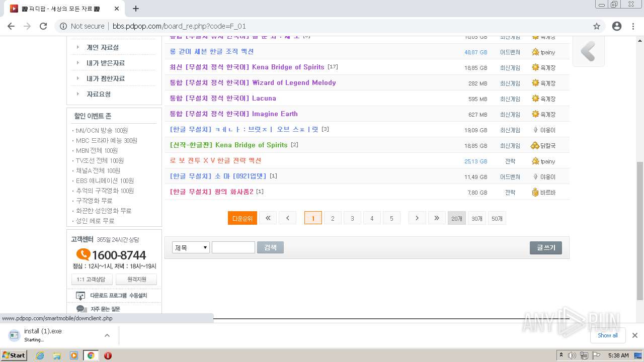Open Wizard of Legend Melody post
This screenshot has width=644, height=362.
(x=253, y=82)
